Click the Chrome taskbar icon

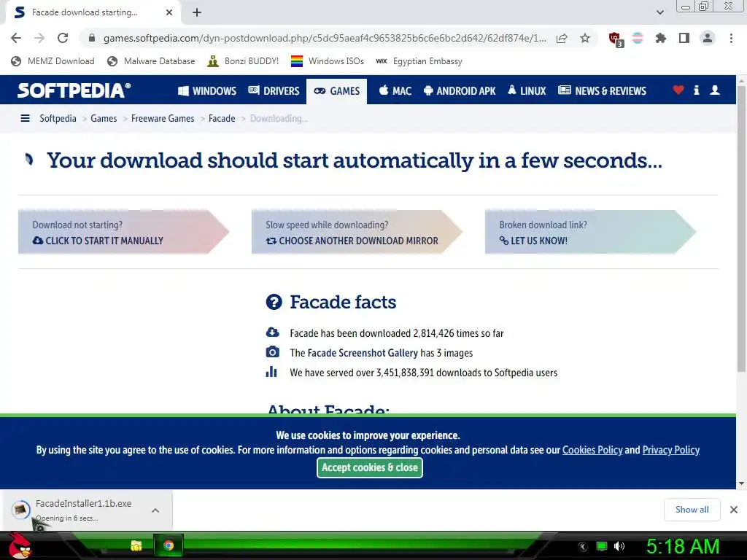point(169,545)
